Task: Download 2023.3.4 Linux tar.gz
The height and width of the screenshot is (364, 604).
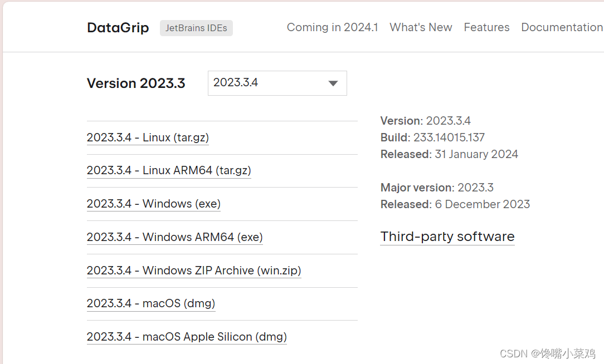Action: (148, 137)
